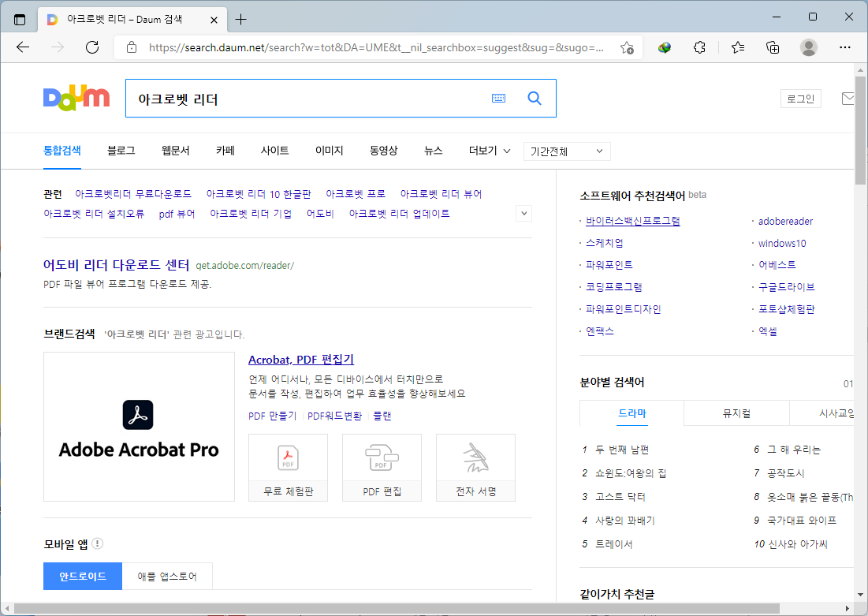Open drama ranking 고스트 닥터
The width and height of the screenshot is (868, 616).
(x=620, y=497)
